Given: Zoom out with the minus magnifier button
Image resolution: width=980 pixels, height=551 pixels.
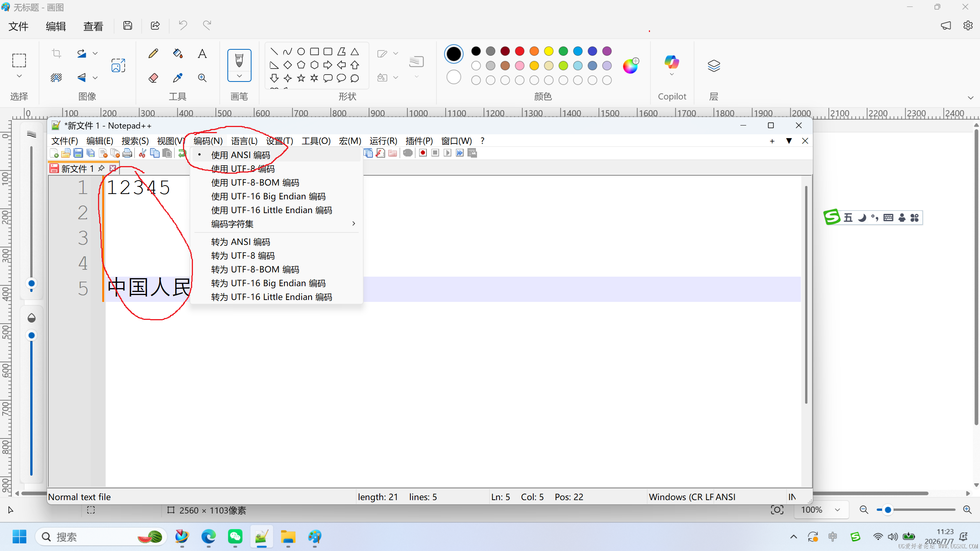Looking at the screenshot, I should point(864,510).
